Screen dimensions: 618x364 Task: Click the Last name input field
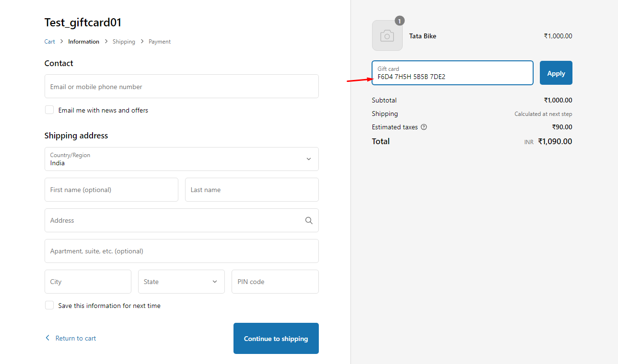tap(252, 190)
